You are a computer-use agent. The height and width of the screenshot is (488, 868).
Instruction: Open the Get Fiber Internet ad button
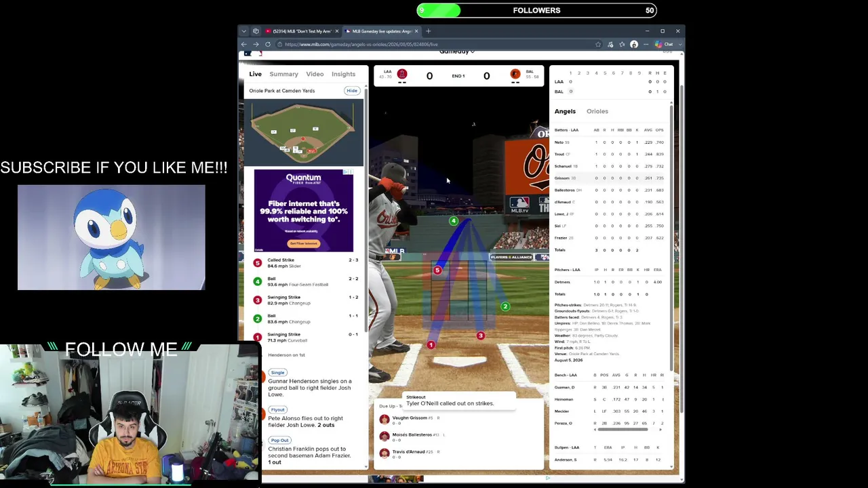[303, 243]
